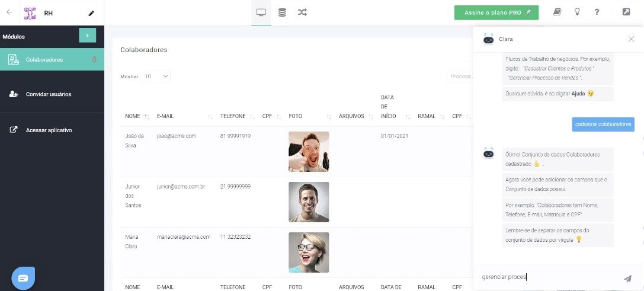This screenshot has height=291, width=644.
Task: Add a new module with plus button
Action: tap(87, 36)
